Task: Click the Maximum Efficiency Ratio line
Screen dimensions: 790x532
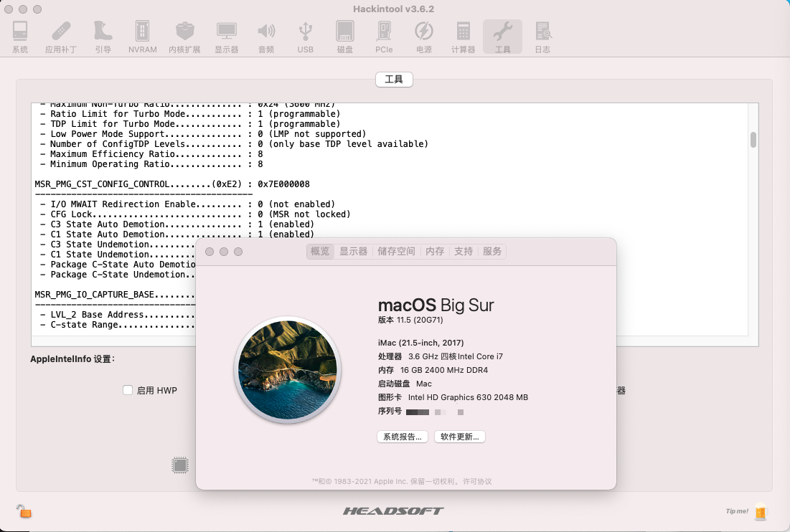Action: click(x=151, y=154)
